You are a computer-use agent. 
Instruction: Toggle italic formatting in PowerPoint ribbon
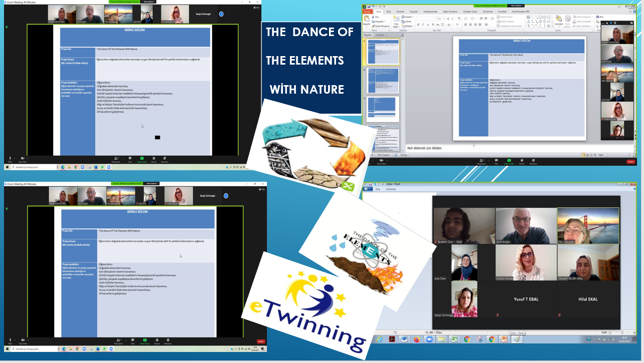tap(423, 25)
